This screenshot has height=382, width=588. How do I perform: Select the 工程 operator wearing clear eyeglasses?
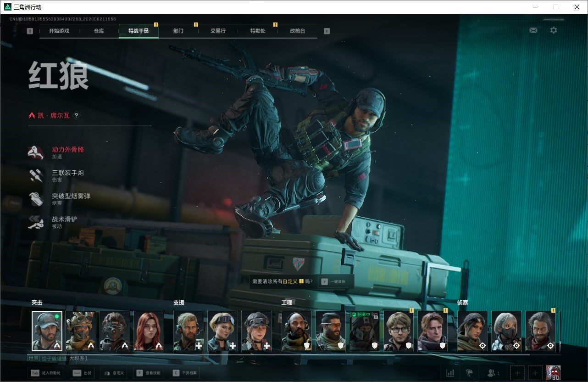tap(399, 331)
